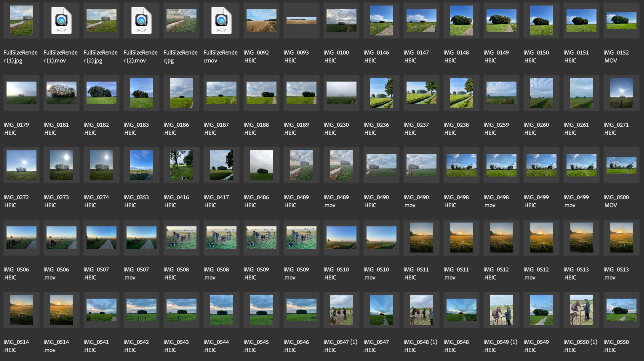Image resolution: width=644 pixels, height=361 pixels.
Task: Click the IMG_0549 (1).HEIC woman with horse thumbnail
Action: pyautogui.click(x=501, y=310)
